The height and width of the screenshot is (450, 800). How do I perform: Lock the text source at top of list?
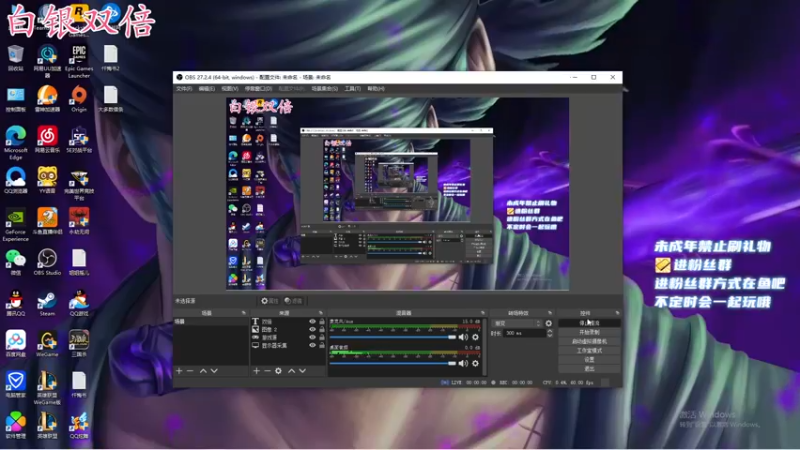tap(322, 322)
